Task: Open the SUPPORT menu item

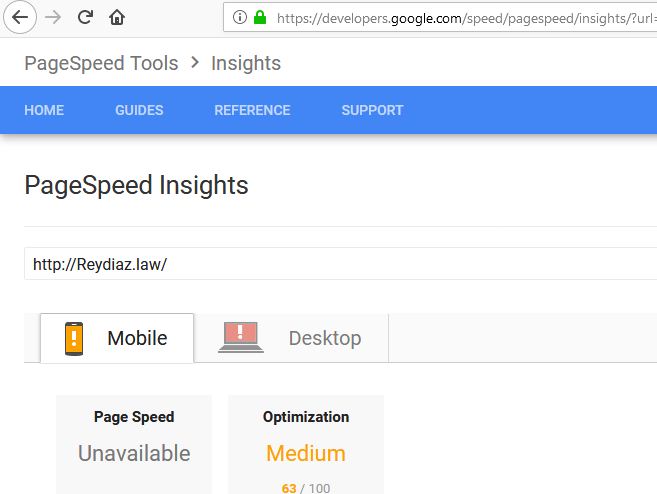Action: 372,110
